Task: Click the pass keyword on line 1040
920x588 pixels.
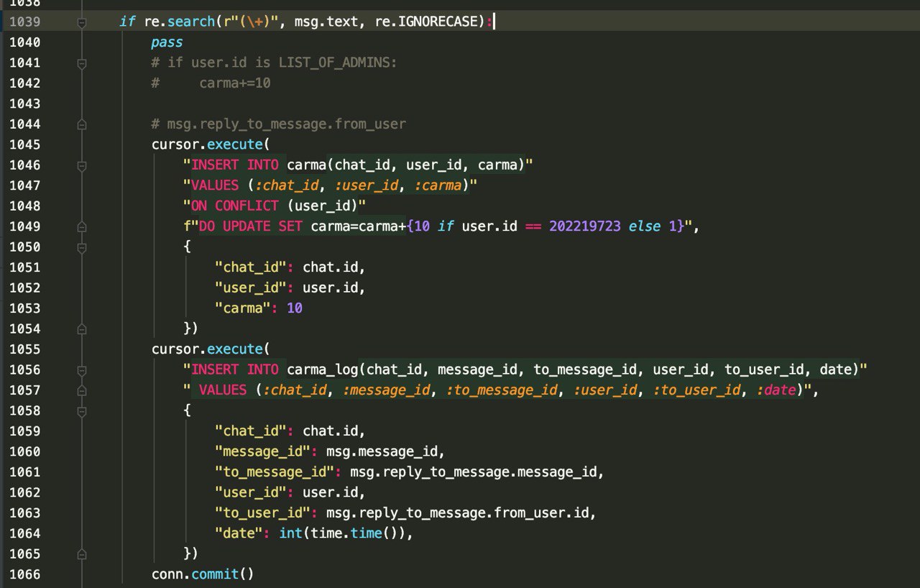Action: coord(167,42)
